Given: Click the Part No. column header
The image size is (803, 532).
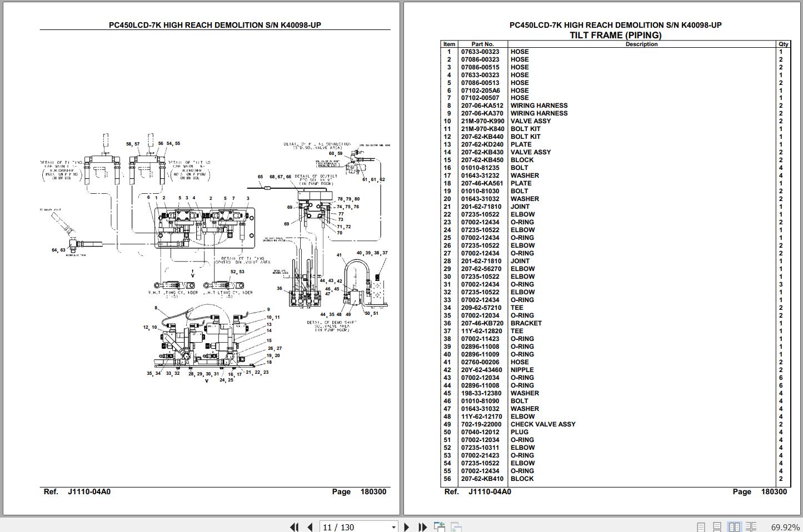Looking at the screenshot, I should pos(482,44).
